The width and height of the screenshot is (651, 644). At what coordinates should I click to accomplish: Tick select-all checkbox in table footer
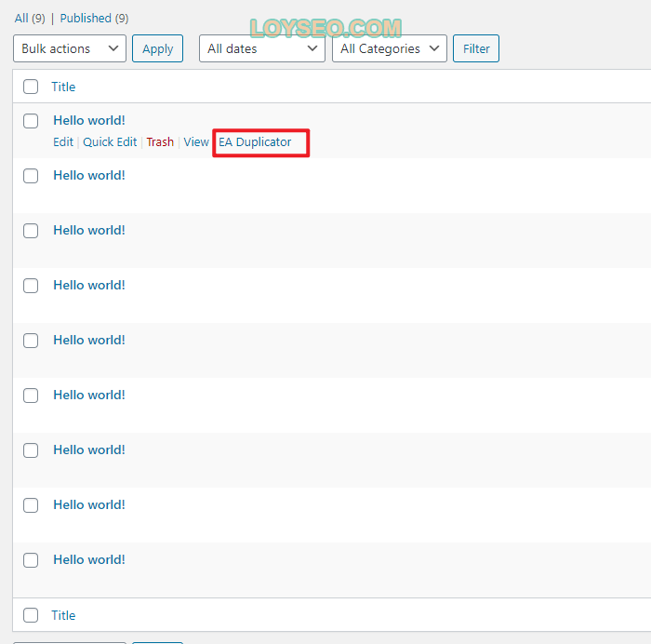pos(31,615)
